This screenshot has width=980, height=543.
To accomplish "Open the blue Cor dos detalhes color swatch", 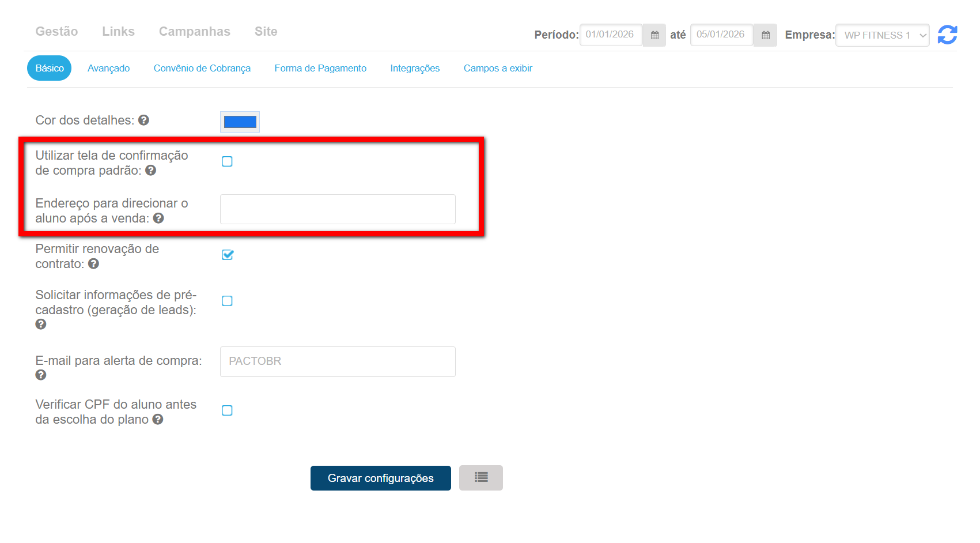I will (240, 122).
